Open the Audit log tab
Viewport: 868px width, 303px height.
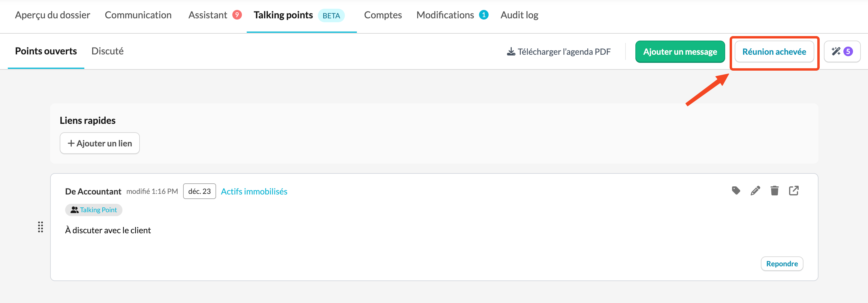click(x=519, y=15)
